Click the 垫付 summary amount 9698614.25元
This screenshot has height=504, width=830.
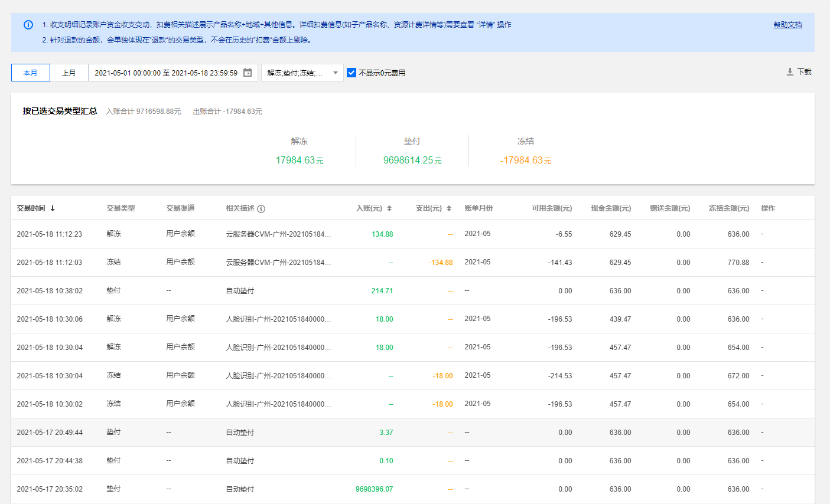[412, 161]
